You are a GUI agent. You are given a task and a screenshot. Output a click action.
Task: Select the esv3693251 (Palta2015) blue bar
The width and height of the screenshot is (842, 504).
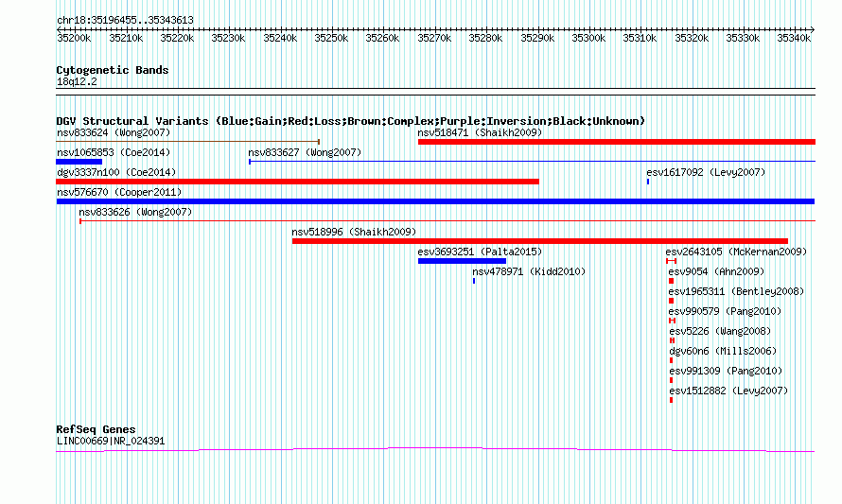[462, 261]
